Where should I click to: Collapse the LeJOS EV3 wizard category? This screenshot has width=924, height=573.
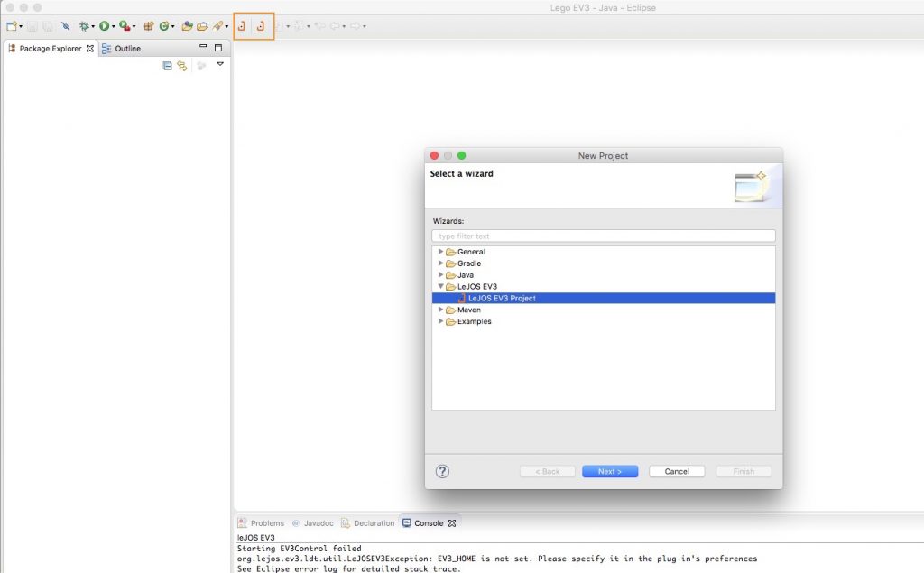pyautogui.click(x=441, y=286)
